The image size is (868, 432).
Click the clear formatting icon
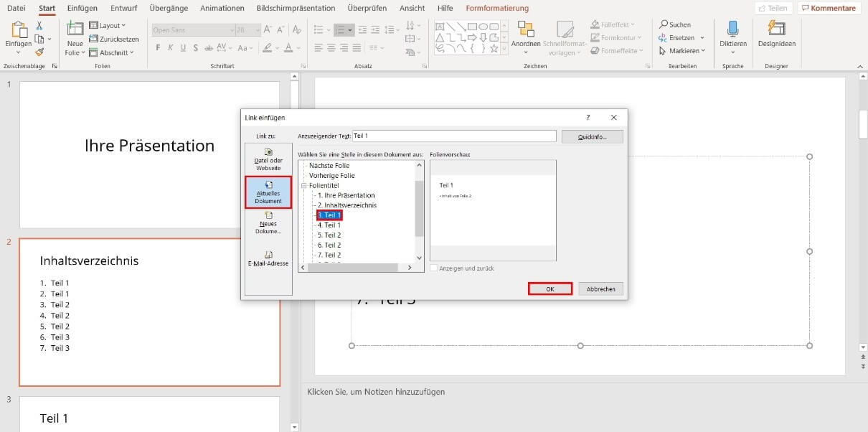pyautogui.click(x=296, y=29)
